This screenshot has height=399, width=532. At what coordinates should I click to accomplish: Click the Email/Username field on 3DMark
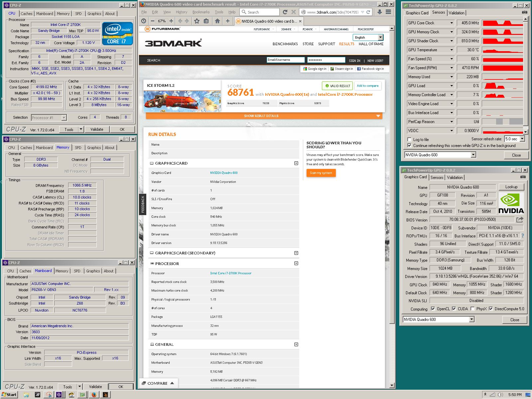[286, 60]
